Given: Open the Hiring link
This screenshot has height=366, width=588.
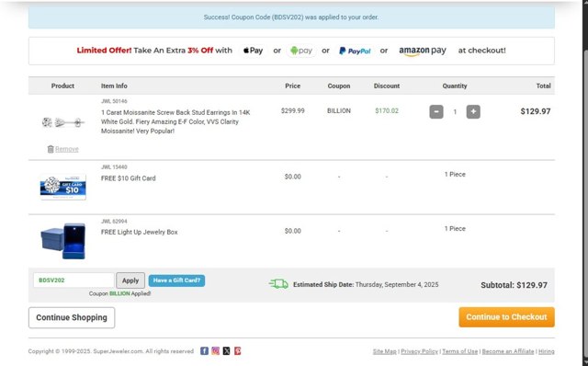Looking at the screenshot, I should coord(547,351).
